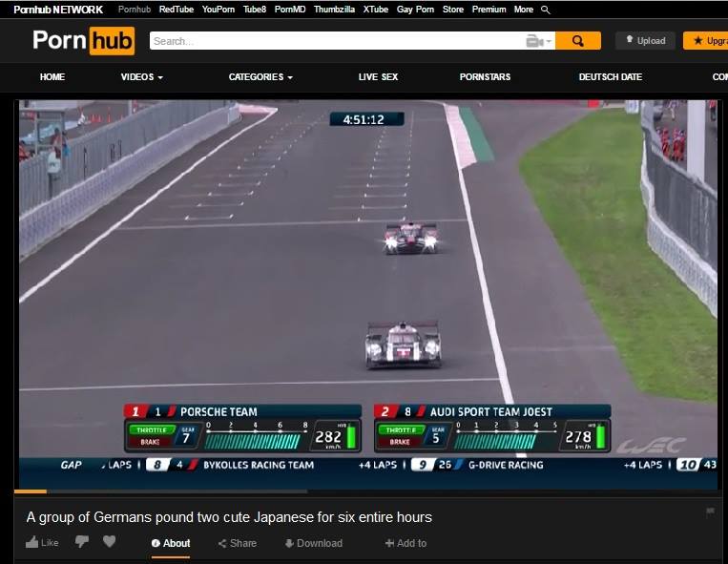
Task: Click the thumbs down dislike icon
Action: click(x=82, y=541)
